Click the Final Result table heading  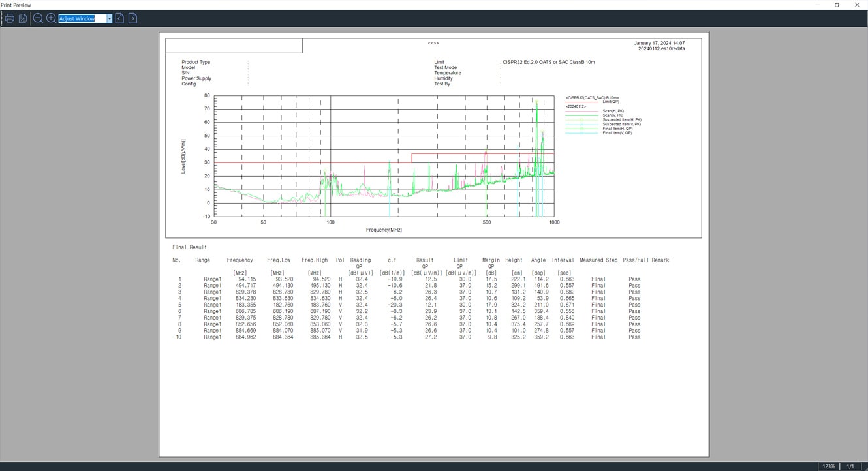point(189,247)
